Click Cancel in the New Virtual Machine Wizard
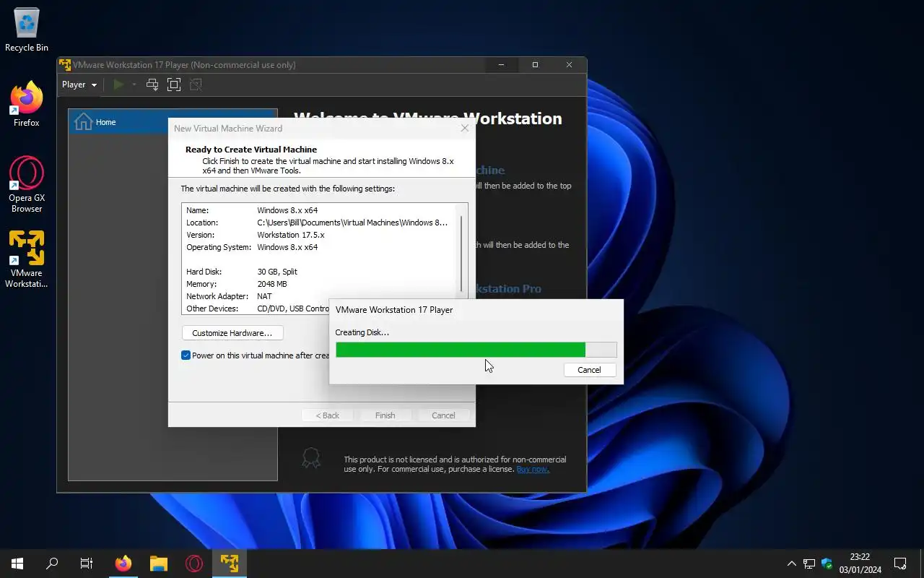 (443, 415)
